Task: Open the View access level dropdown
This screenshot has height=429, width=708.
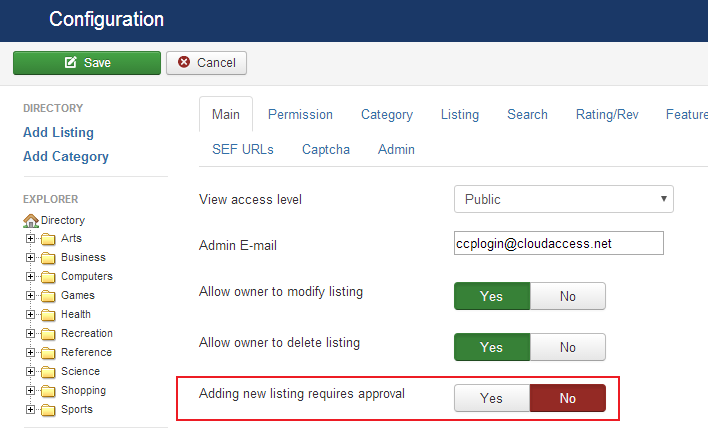Action: click(563, 199)
